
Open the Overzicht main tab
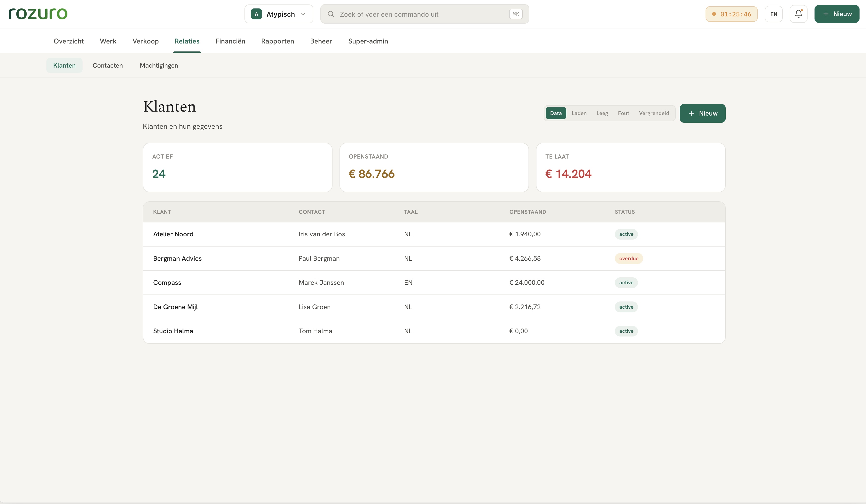[x=69, y=41]
